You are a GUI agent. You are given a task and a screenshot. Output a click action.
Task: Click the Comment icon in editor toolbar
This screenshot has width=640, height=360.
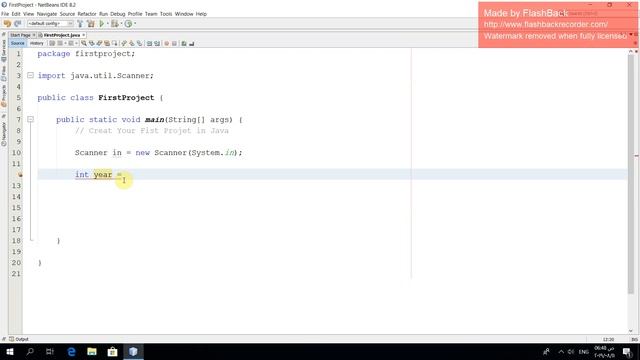[184, 43]
